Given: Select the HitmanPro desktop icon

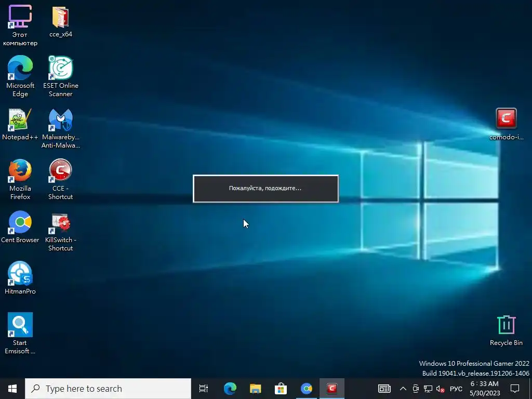Looking at the screenshot, I should point(20,277).
